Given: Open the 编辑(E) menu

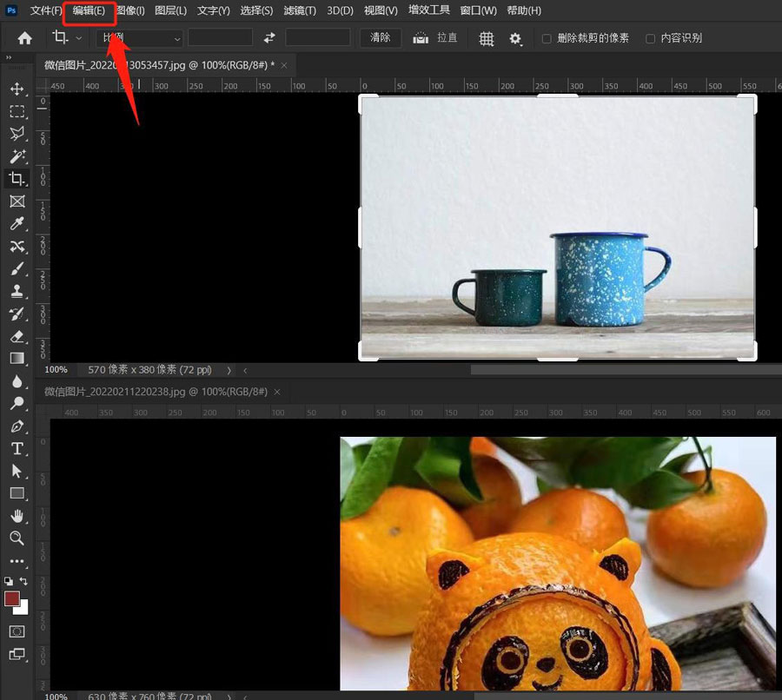Looking at the screenshot, I should pyautogui.click(x=89, y=10).
